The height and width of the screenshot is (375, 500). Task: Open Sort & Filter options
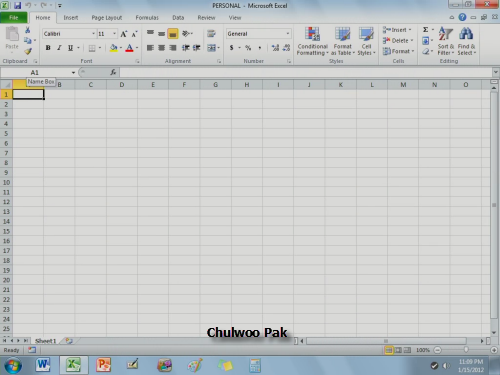(x=446, y=41)
